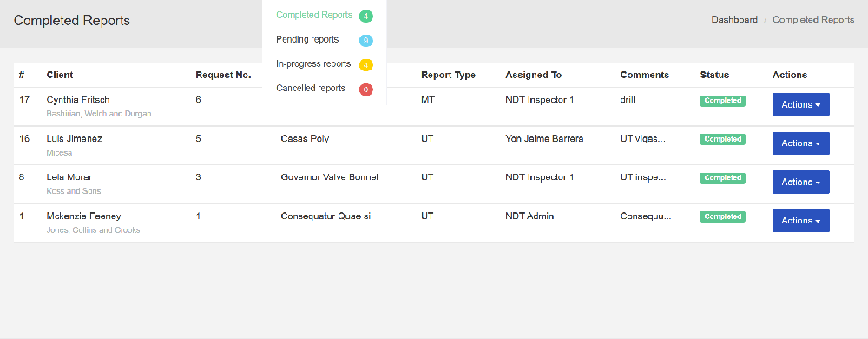
Task: Click Status column header
Action: [x=714, y=76]
